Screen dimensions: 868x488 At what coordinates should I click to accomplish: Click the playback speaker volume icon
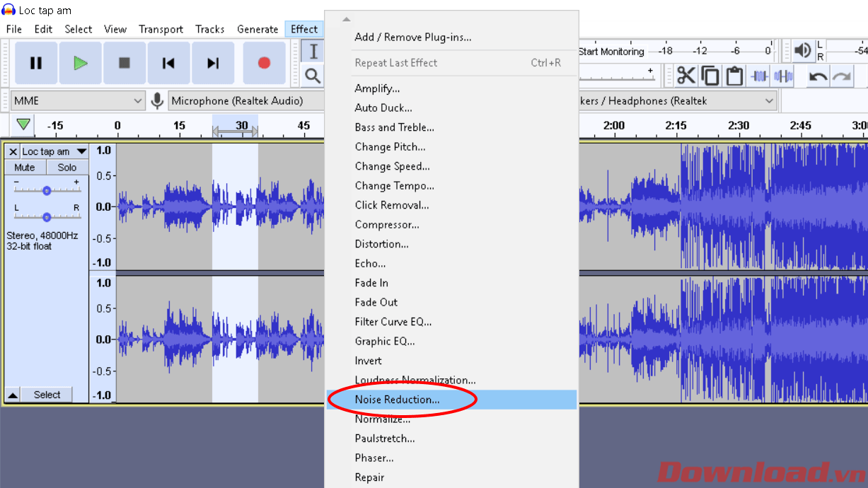[x=802, y=50]
